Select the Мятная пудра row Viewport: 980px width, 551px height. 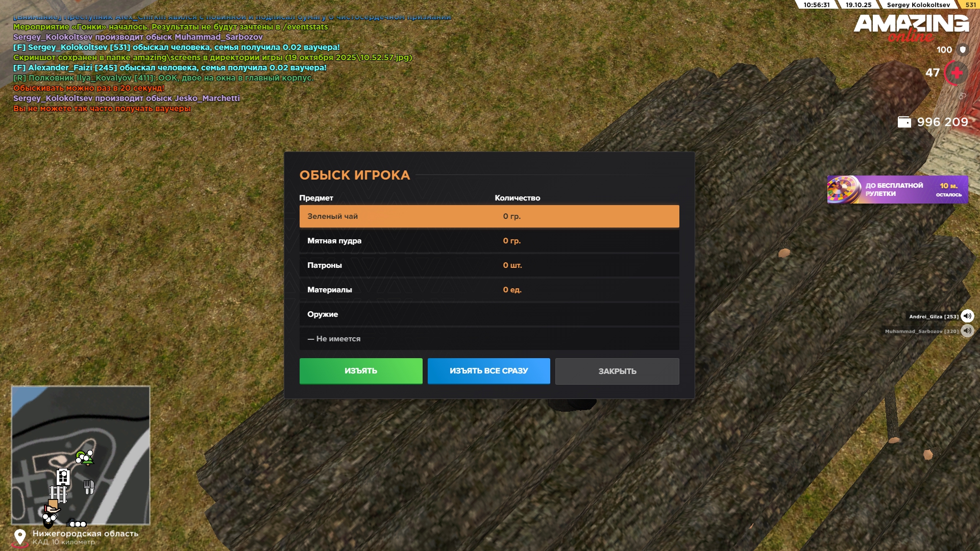488,241
